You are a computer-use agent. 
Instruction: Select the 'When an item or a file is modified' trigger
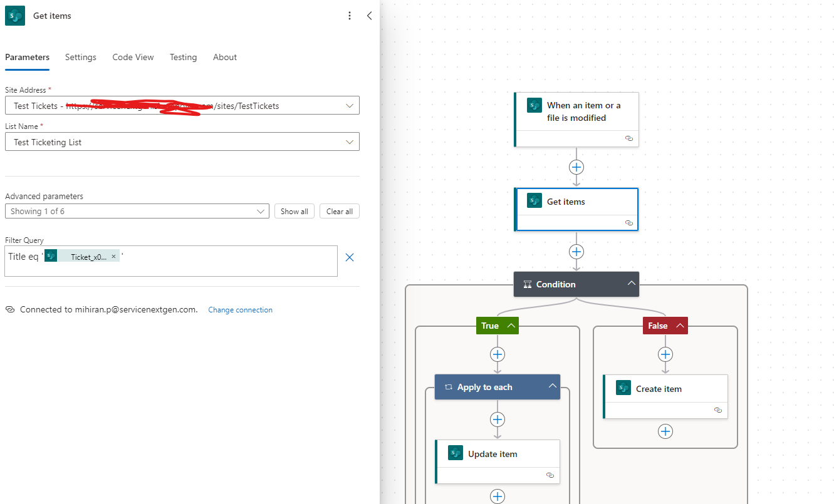point(576,120)
